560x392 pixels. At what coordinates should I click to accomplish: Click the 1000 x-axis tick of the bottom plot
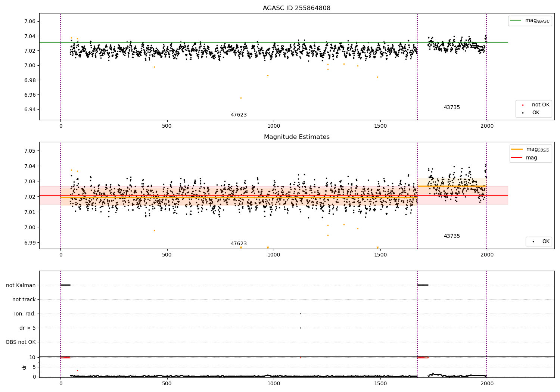point(274,383)
